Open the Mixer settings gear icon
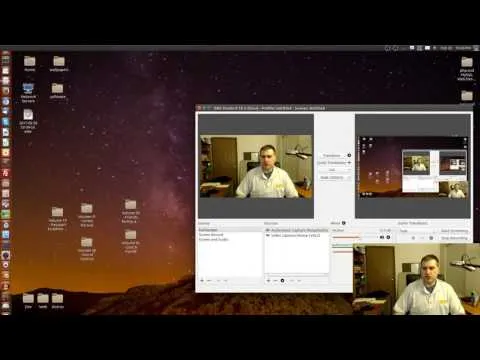This screenshot has height=360, width=480. click(x=344, y=223)
